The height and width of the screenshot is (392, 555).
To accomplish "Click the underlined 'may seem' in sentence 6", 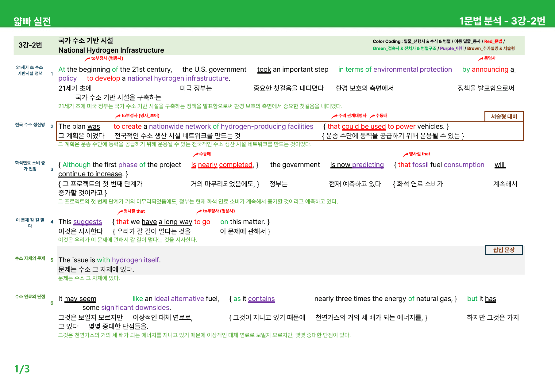I will tap(80, 299).
